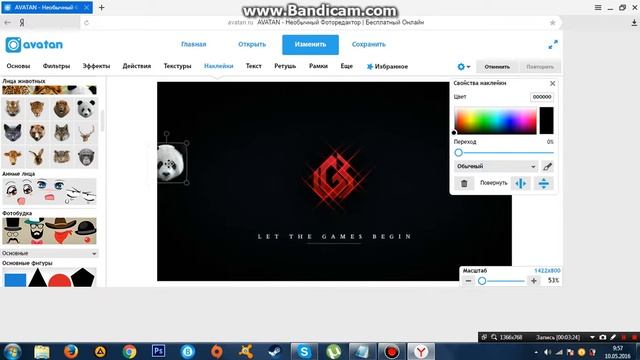Reload the page in the browser
The image size is (640, 360).
click(87, 23)
